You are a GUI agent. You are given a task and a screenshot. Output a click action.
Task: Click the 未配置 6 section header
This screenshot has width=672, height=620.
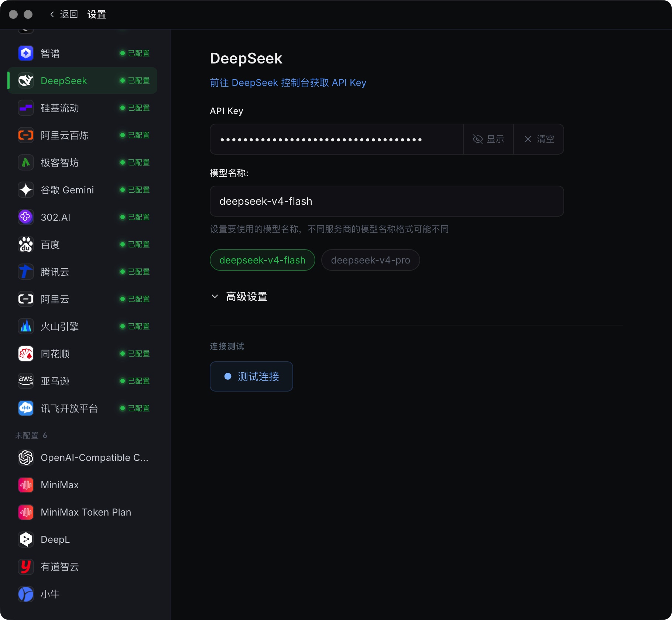pos(31,436)
